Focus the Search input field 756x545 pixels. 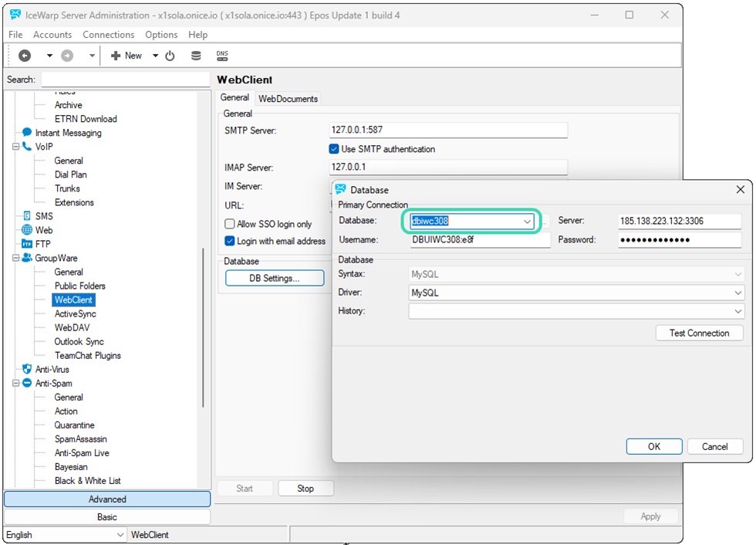click(x=125, y=80)
